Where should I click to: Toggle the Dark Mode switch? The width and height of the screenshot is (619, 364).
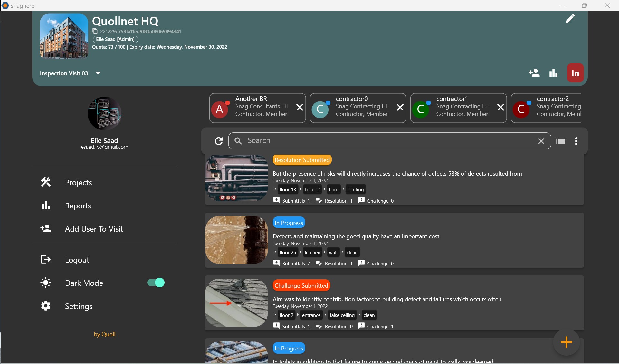(x=156, y=283)
